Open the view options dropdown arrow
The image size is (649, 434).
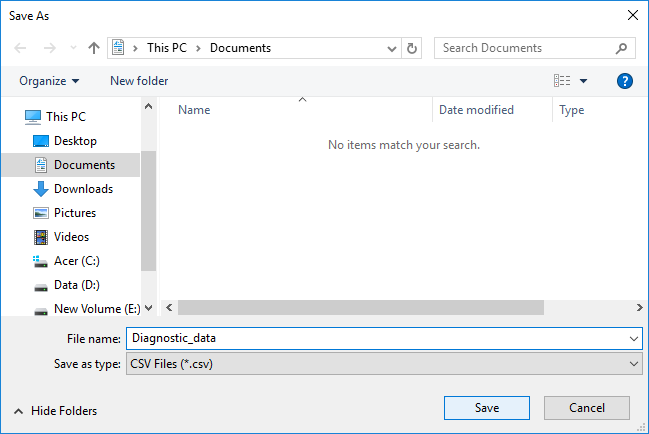pyautogui.click(x=583, y=81)
